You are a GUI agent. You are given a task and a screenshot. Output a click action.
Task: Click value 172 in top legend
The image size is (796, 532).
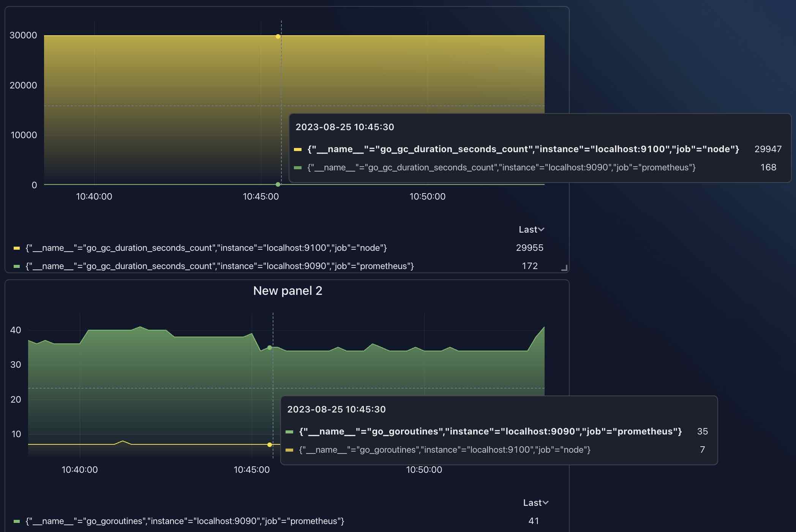pos(529,266)
